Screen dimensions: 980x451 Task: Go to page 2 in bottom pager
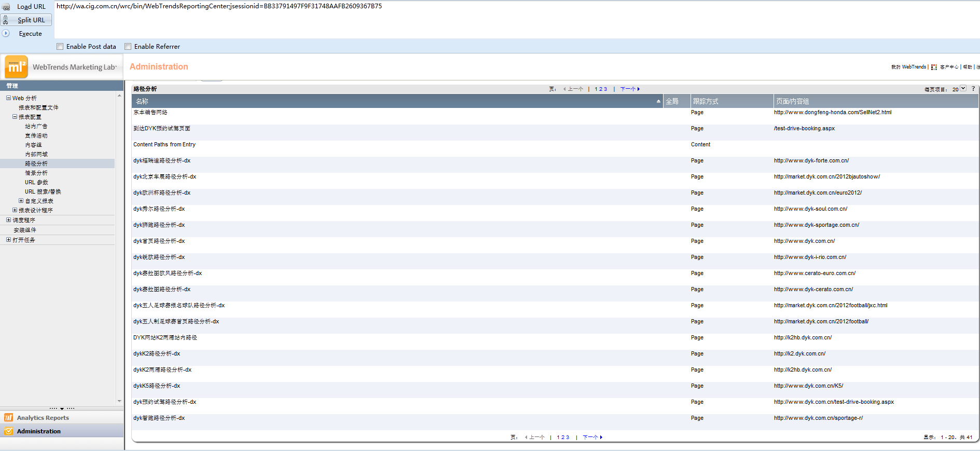(x=563, y=437)
